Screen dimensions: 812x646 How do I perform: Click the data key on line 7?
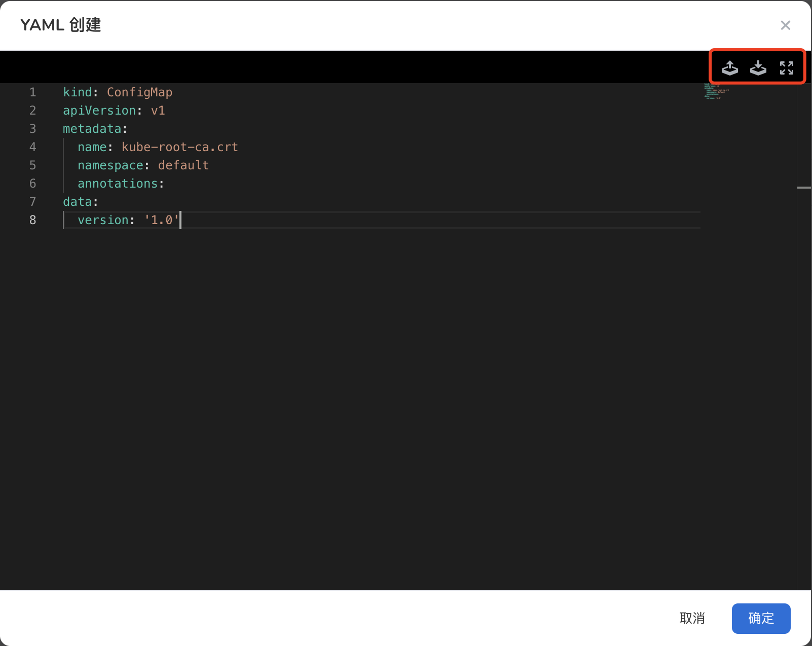tap(77, 202)
